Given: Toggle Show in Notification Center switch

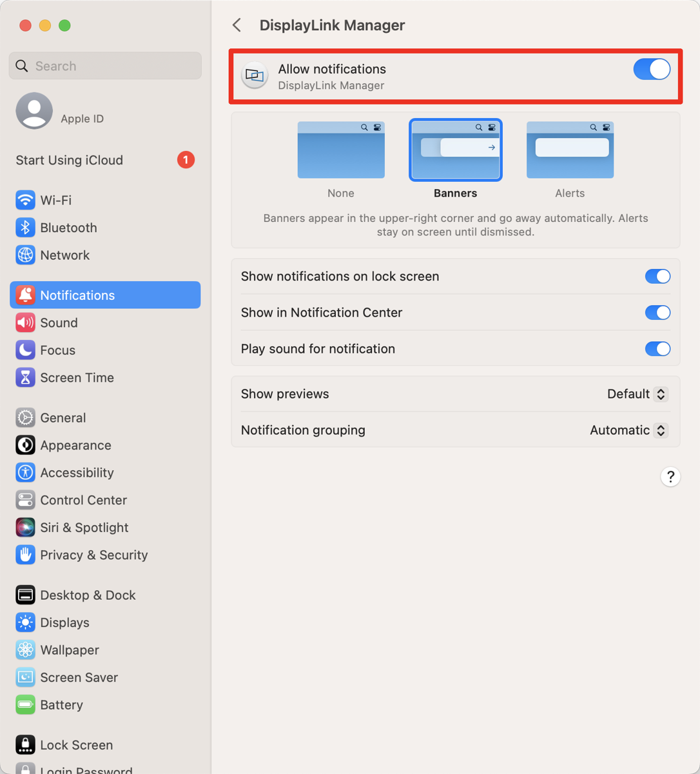Looking at the screenshot, I should pos(657,313).
